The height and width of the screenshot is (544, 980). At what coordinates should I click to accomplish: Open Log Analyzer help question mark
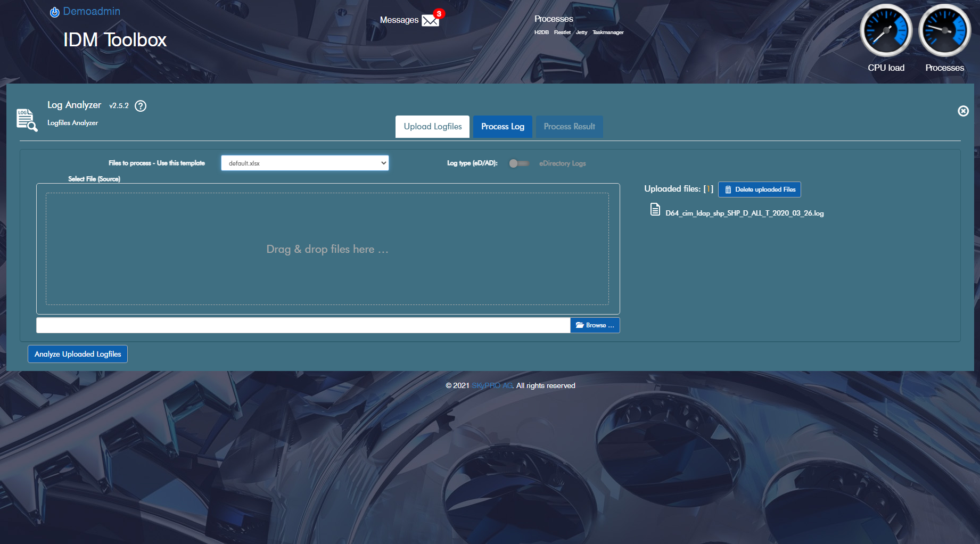(x=141, y=106)
